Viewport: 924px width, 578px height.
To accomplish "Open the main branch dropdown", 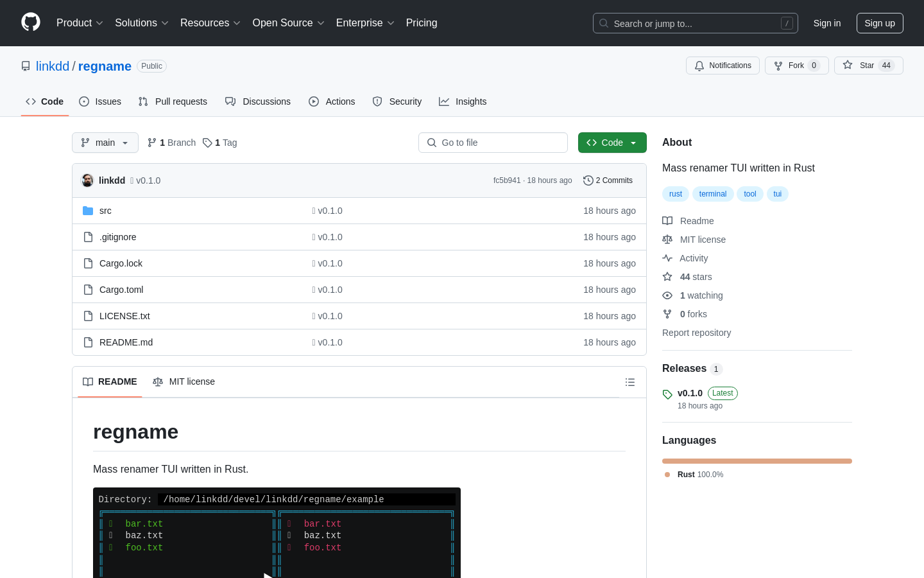I will (105, 143).
